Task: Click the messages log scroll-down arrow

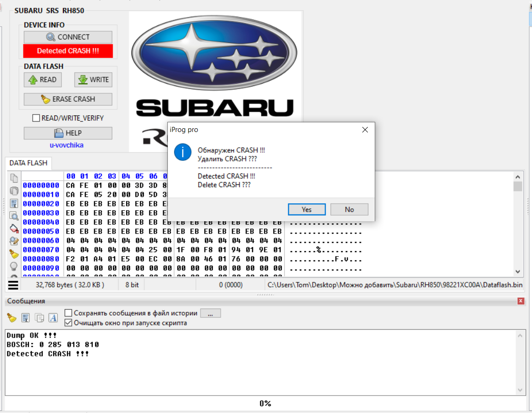Action: (x=520, y=390)
